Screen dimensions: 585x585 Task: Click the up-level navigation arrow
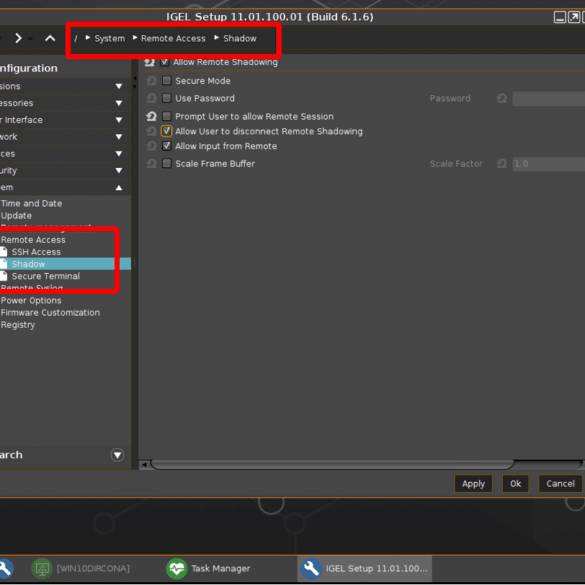click(50, 38)
